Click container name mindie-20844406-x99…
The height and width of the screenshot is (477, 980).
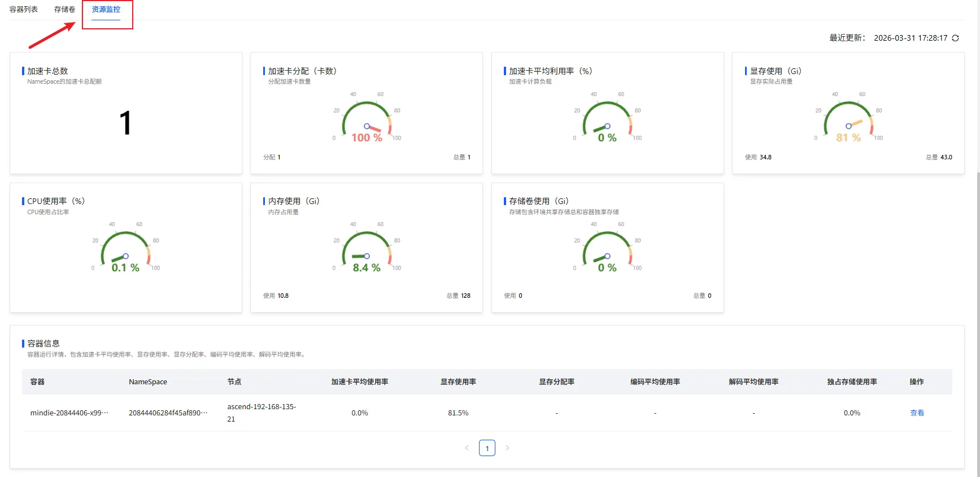(x=69, y=413)
